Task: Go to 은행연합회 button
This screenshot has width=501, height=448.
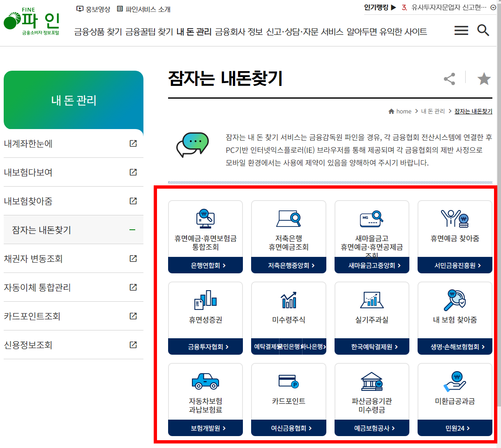Action: (x=205, y=266)
